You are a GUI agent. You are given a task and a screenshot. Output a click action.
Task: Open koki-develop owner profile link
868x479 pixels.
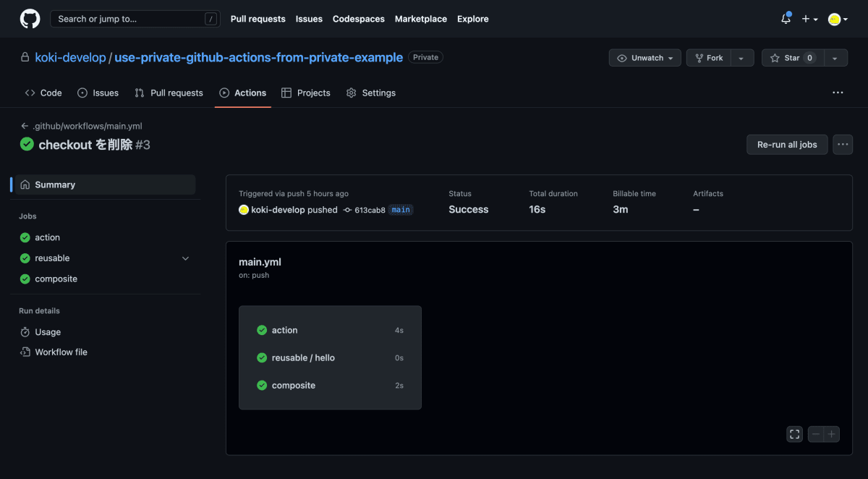[70, 57]
